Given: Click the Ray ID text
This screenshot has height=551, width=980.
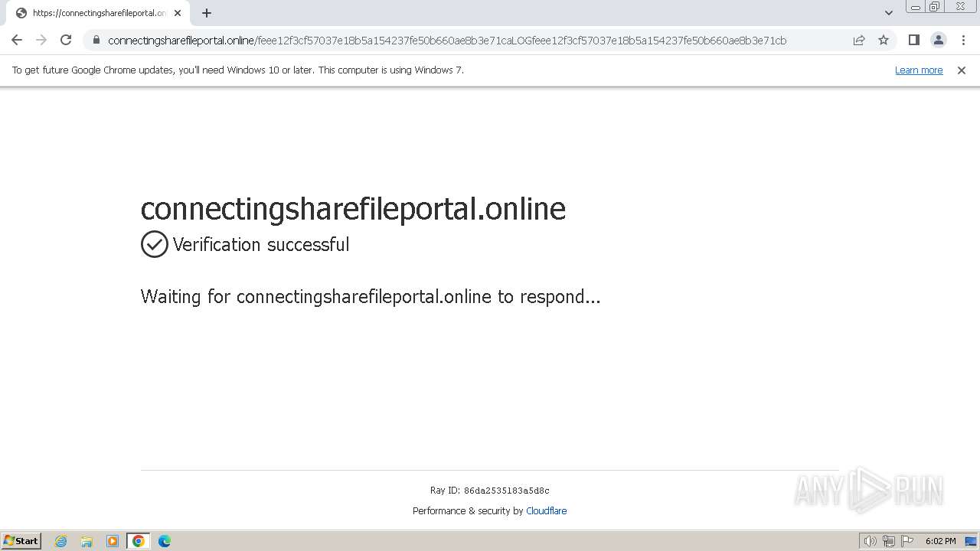Looking at the screenshot, I should [x=490, y=491].
